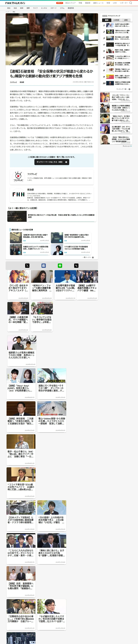Open card 歌手・松山千春さん（68）

[x=21, y=450]
